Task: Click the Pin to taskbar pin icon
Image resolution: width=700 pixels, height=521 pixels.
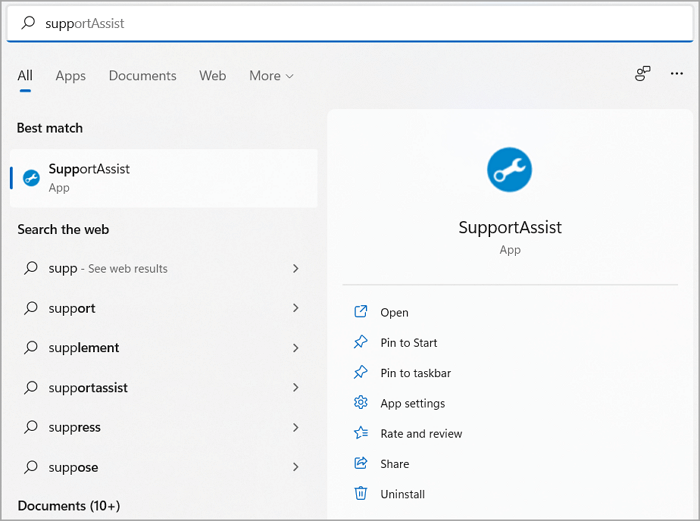Action: [361, 372]
